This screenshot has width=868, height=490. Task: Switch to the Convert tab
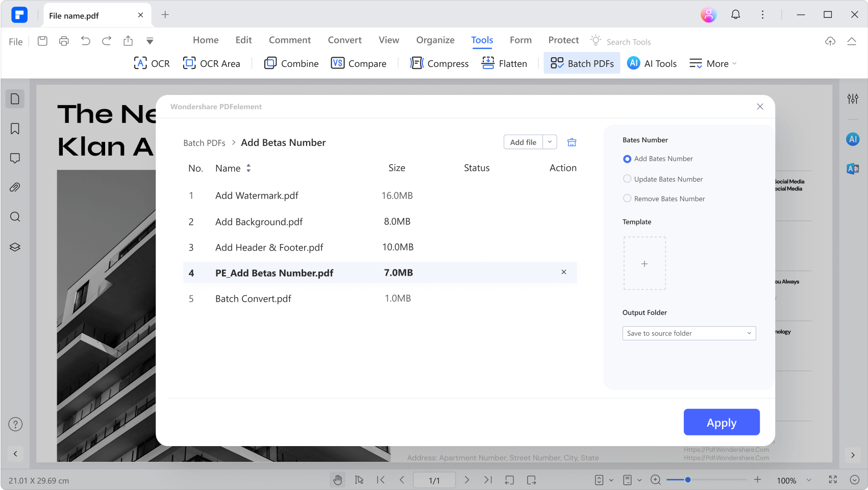[344, 40]
